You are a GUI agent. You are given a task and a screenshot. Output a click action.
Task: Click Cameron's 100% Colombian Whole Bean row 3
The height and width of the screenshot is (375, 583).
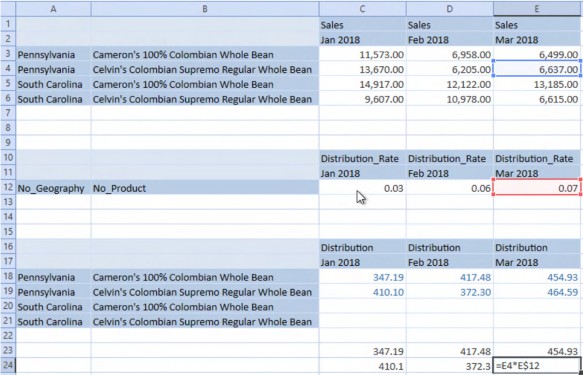(204, 54)
